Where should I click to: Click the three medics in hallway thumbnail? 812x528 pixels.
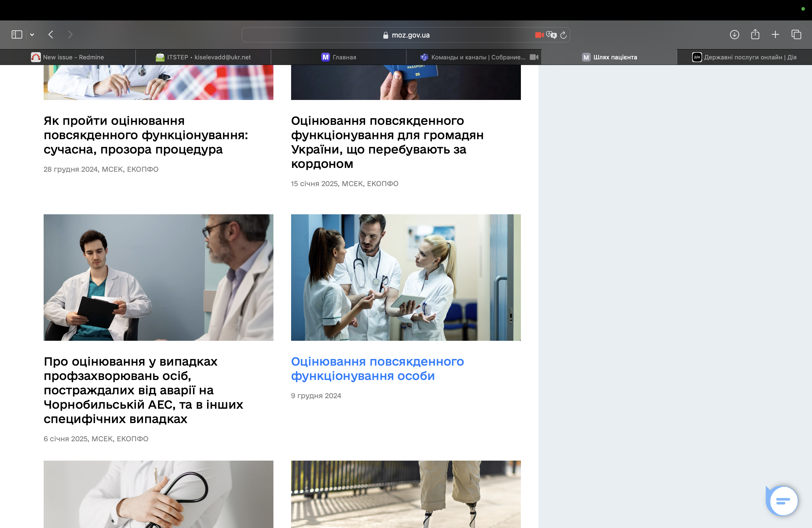[x=406, y=277]
